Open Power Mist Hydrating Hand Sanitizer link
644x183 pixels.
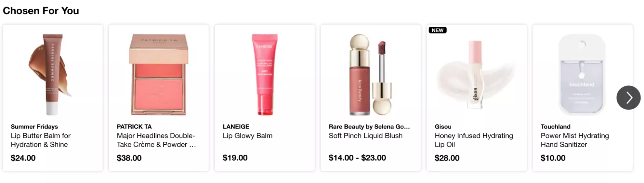pos(575,140)
